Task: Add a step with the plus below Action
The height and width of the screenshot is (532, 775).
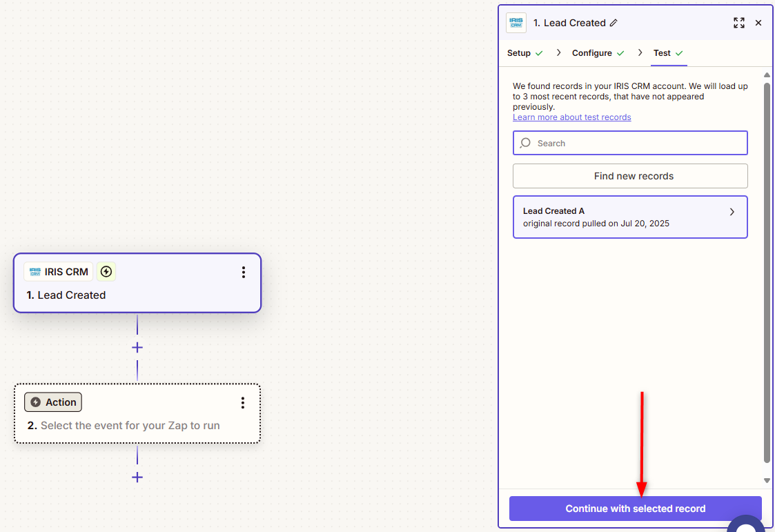Action: coord(137,477)
